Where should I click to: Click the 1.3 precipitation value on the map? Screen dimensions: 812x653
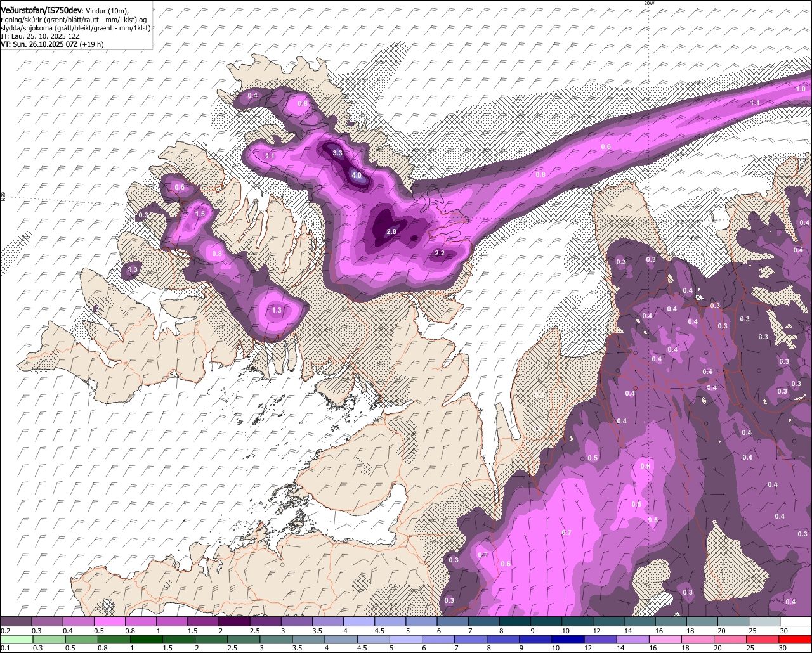coord(277,311)
